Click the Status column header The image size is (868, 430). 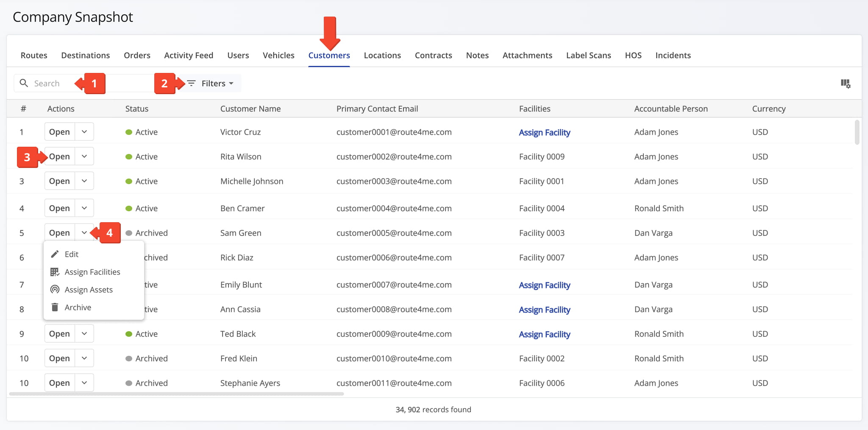[137, 109]
